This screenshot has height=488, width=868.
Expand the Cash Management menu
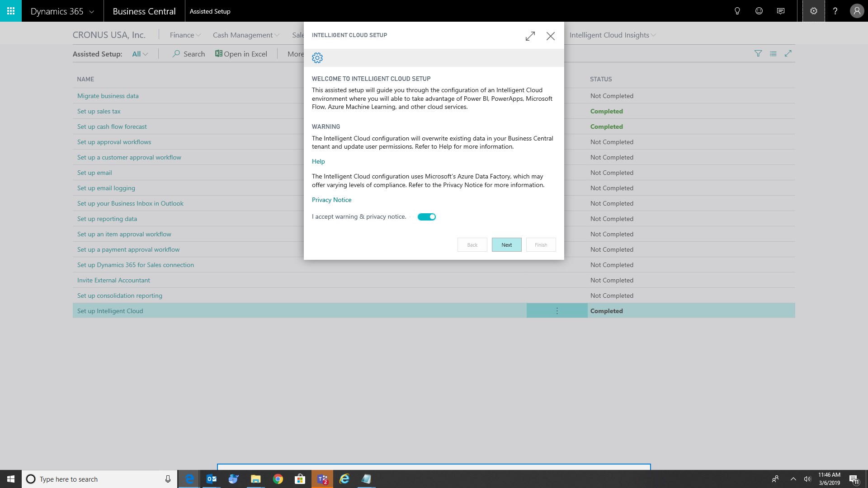click(246, 35)
